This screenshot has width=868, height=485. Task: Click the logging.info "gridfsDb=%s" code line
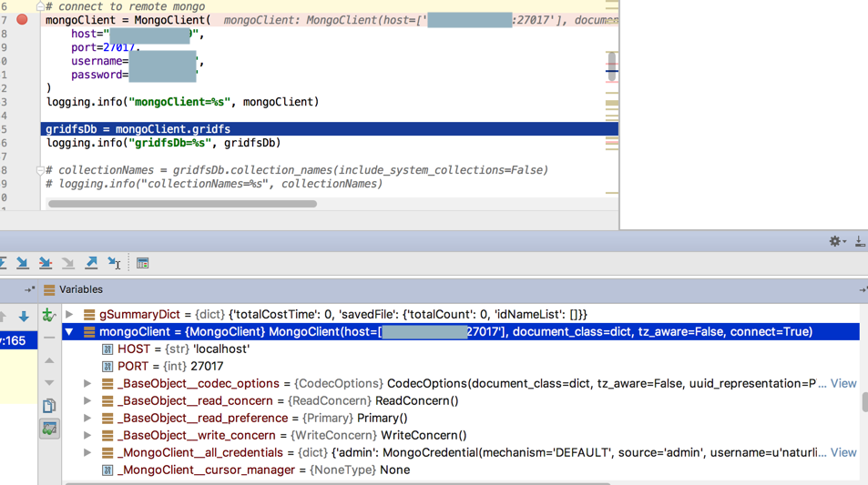[x=163, y=143]
